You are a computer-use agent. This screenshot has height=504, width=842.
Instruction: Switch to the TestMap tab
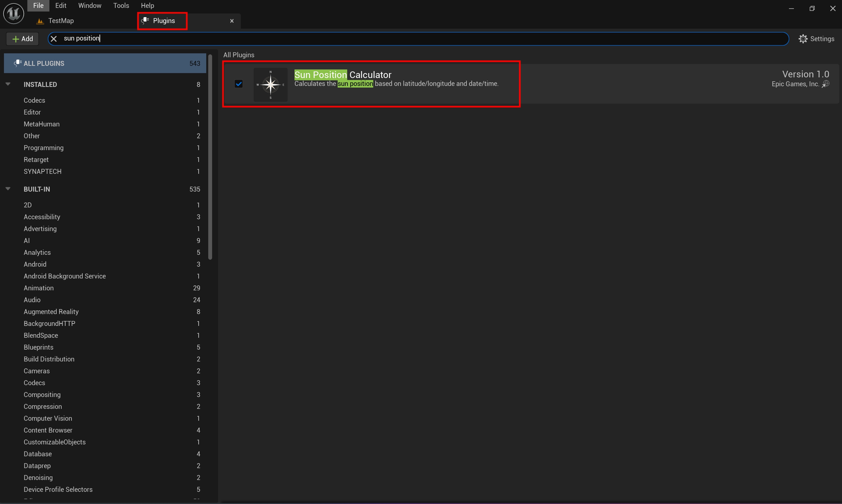click(61, 21)
